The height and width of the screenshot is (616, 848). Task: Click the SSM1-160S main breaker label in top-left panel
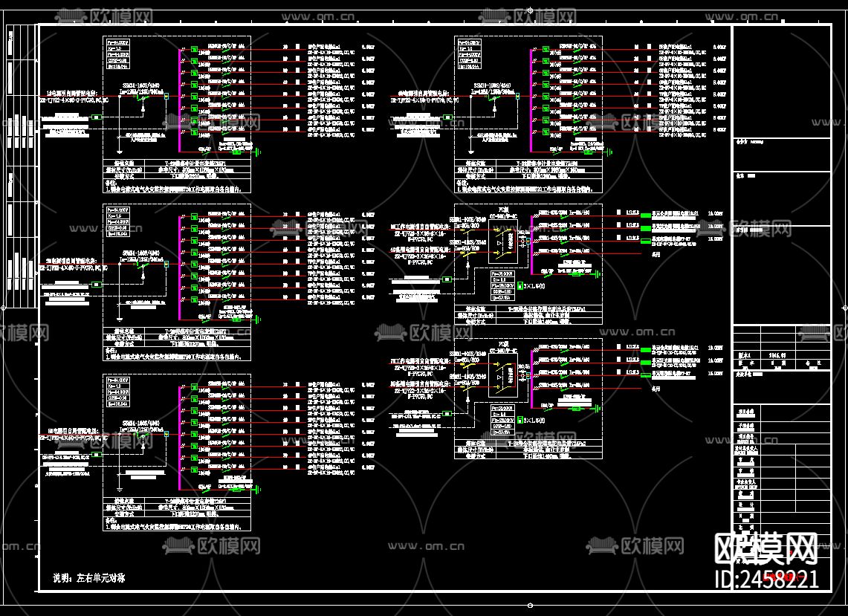(140, 86)
